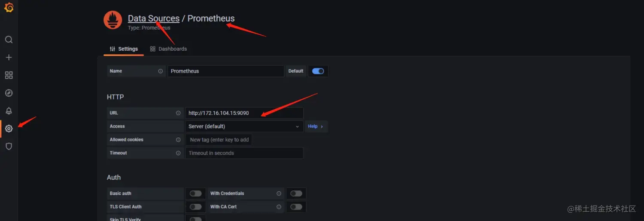Open the Explore compass icon

click(x=9, y=93)
